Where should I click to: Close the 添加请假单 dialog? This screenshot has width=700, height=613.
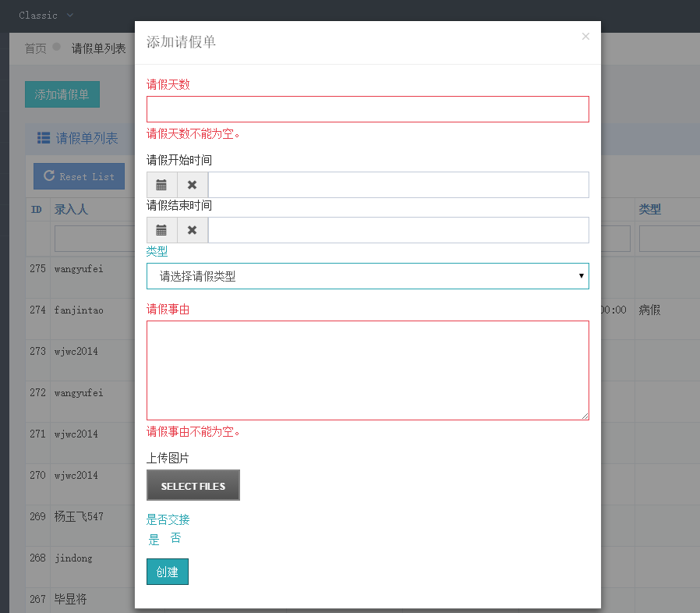tap(585, 36)
